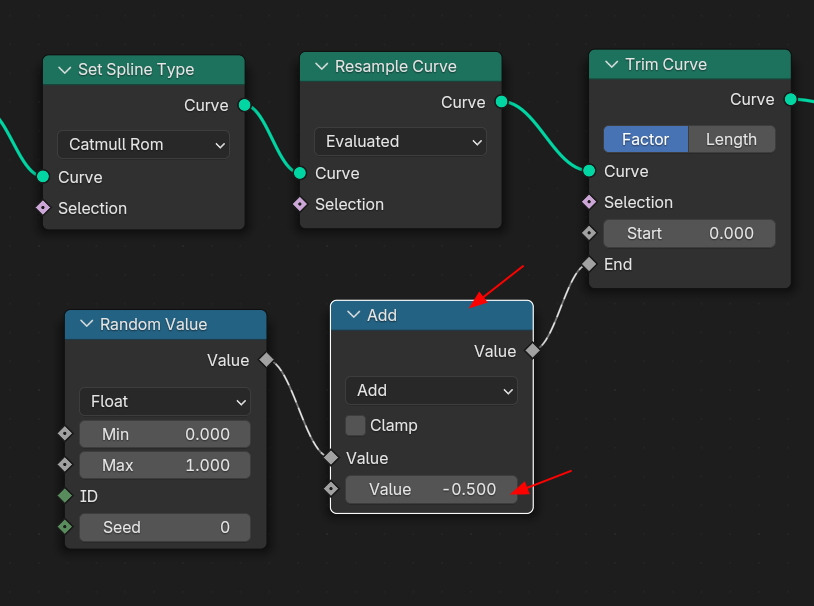This screenshot has width=814, height=606.
Task: Click Trim Curve End input socket
Action: click(x=589, y=264)
